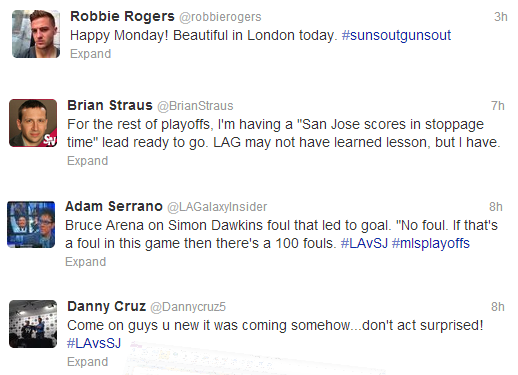Screen dimensions: 518x375
Task: Open Robbie Rogers' profile avatar
Action: tap(36, 34)
